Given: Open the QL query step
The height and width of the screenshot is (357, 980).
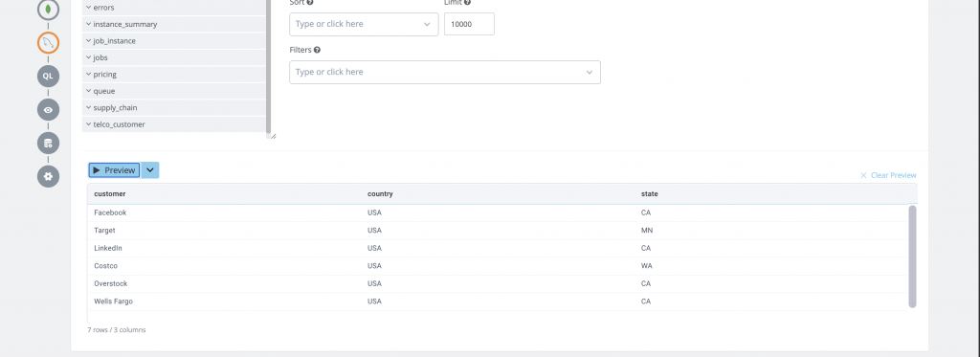Looking at the screenshot, I should pos(48,77).
